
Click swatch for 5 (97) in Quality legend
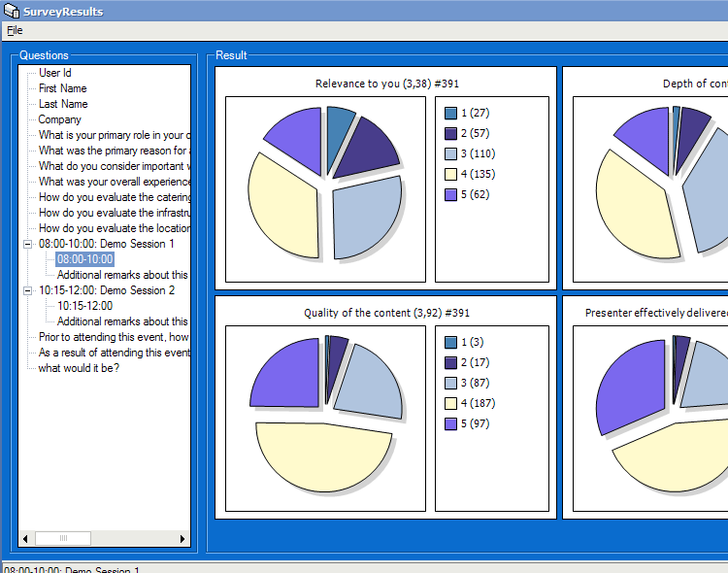450,423
